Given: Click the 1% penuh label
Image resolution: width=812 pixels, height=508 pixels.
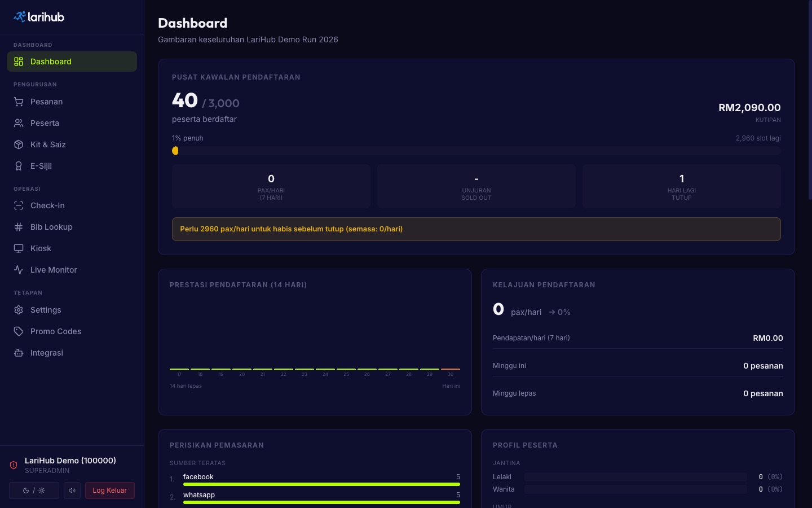Looking at the screenshot, I should click(188, 138).
